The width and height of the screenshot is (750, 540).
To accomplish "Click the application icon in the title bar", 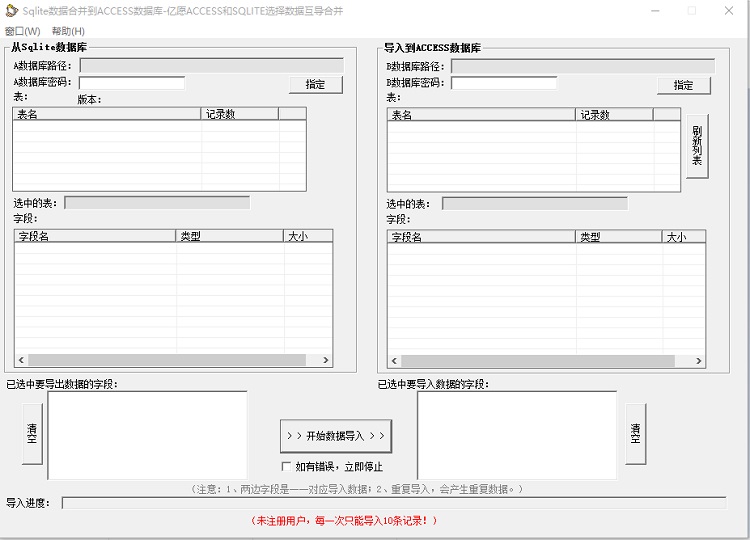I will tap(11, 11).
